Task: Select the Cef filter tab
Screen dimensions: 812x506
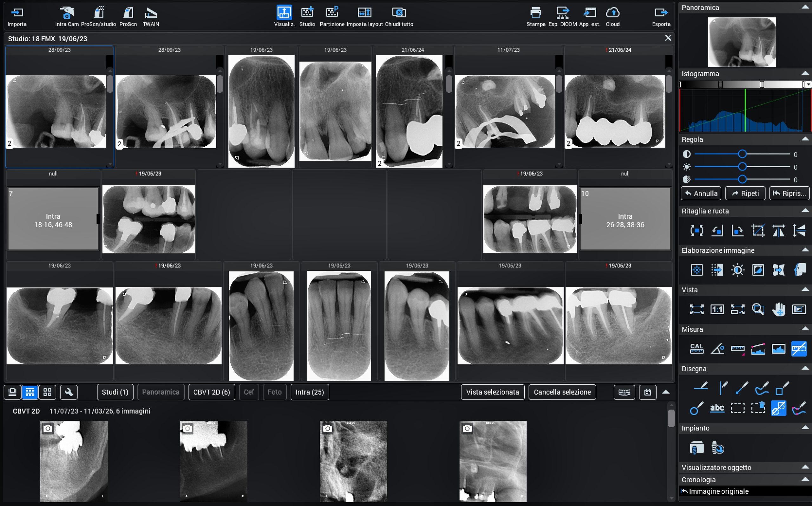Action: click(x=249, y=392)
